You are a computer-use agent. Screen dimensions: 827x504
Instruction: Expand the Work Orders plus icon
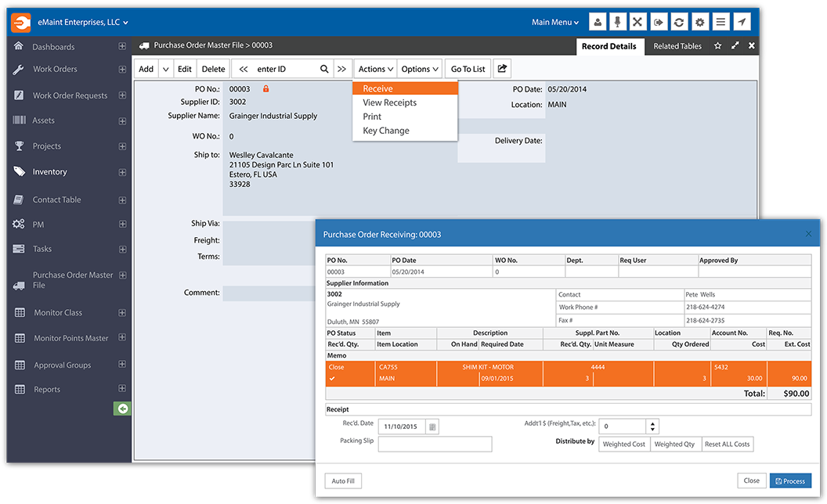tap(122, 69)
